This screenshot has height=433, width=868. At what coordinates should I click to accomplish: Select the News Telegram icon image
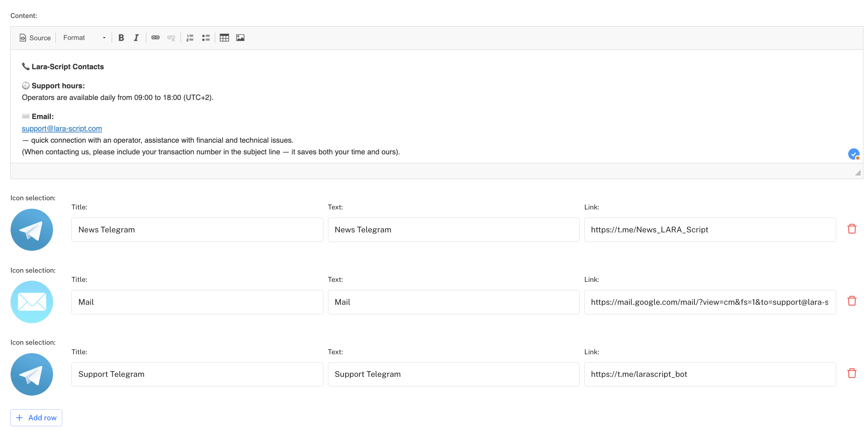point(32,230)
